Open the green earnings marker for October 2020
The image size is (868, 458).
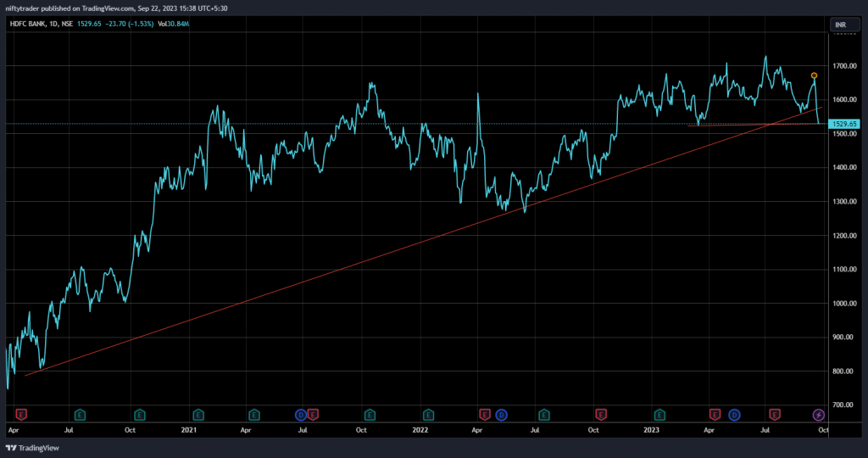[140, 414]
